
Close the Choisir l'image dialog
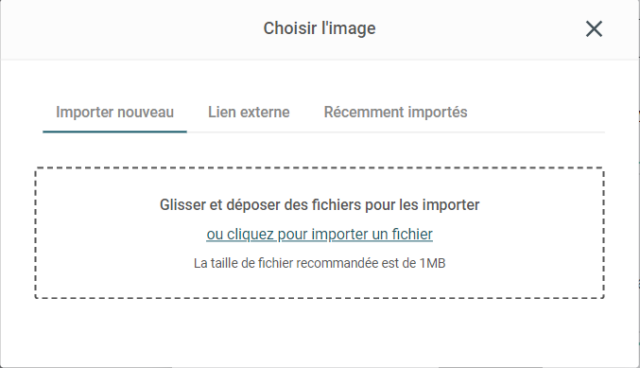594,29
